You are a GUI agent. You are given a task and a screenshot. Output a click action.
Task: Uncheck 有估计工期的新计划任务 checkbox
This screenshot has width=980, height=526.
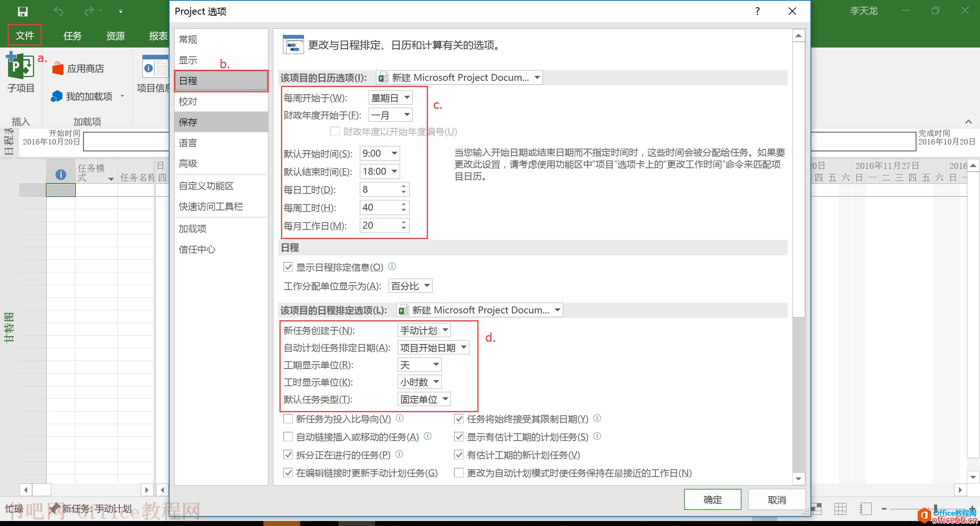(459, 455)
